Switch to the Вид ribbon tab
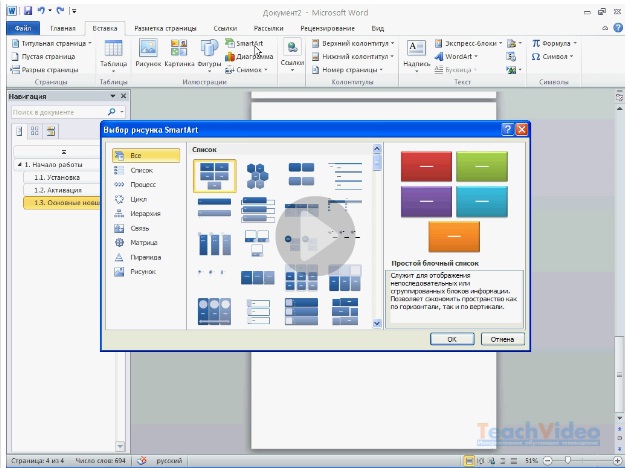Image resolution: width=626 pixels, height=468 pixels. coord(378,28)
